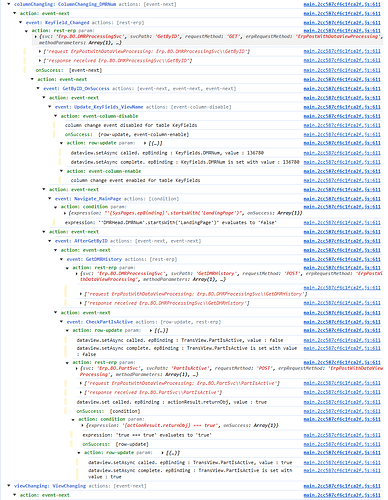Collapse the GetByID_OnSuccess event node
388x500 pixels.
tap(38, 89)
